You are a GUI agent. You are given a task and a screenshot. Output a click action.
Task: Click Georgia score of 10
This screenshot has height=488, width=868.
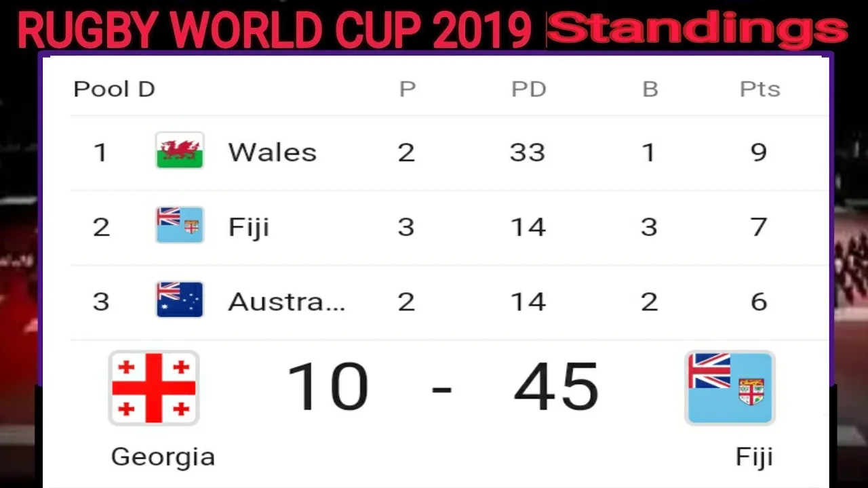pyautogui.click(x=328, y=387)
